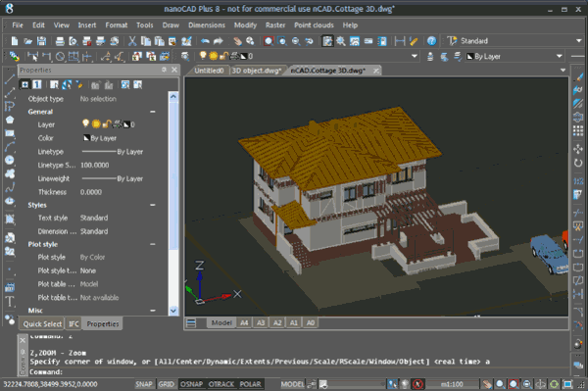Open the Standard text style dropdown
The width and height of the screenshot is (588, 391).
[x=579, y=41]
